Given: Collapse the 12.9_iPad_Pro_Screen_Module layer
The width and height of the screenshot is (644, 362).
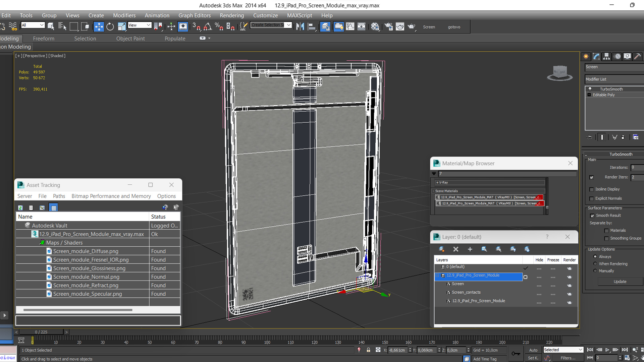Looking at the screenshot, I should pyautogui.click(x=437, y=276).
